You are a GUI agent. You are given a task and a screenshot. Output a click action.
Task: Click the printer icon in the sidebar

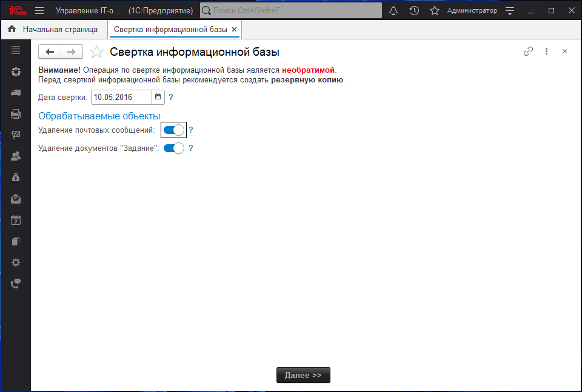pos(16,113)
